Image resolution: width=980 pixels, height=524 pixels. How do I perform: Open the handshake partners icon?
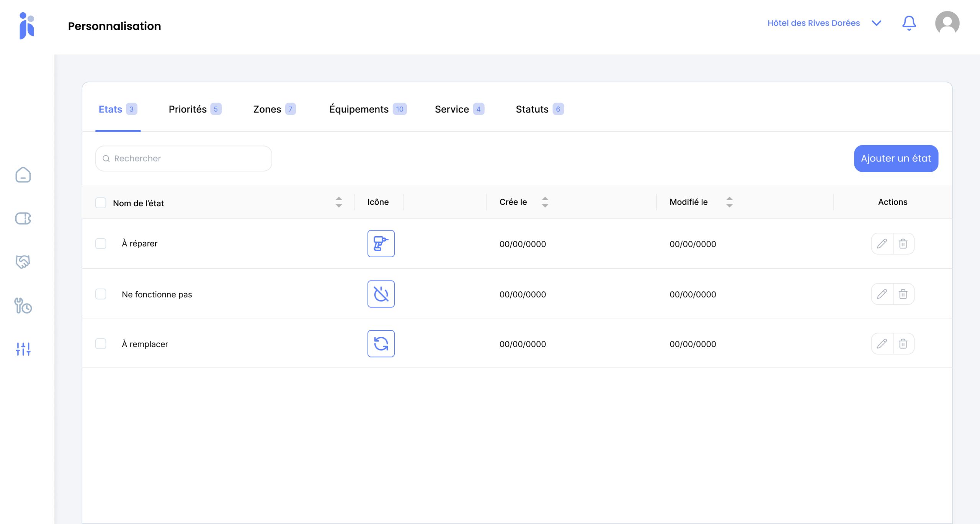pos(23,262)
